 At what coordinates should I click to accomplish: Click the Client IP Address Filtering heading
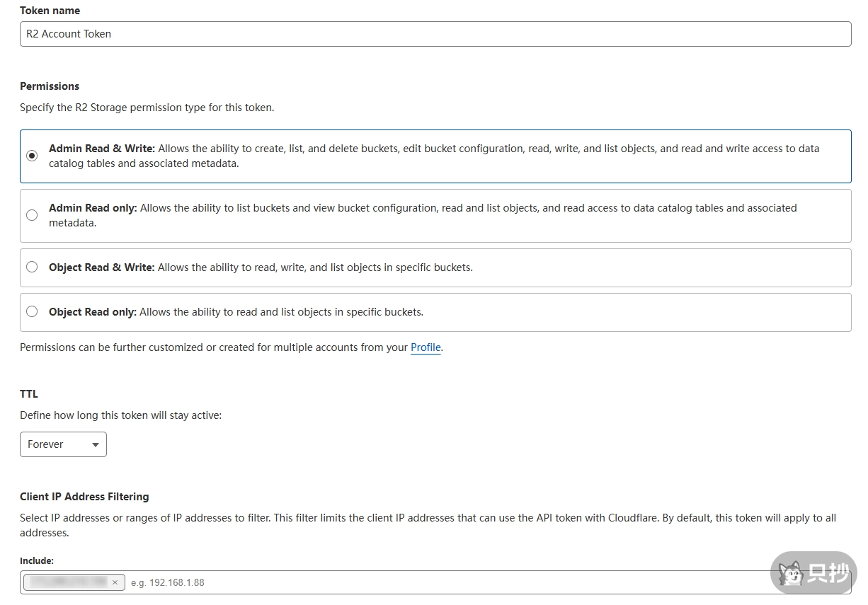[84, 497]
